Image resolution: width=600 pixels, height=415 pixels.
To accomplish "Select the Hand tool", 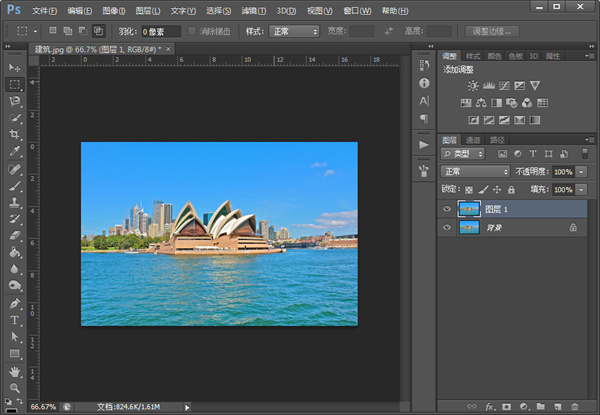I will click(x=15, y=370).
